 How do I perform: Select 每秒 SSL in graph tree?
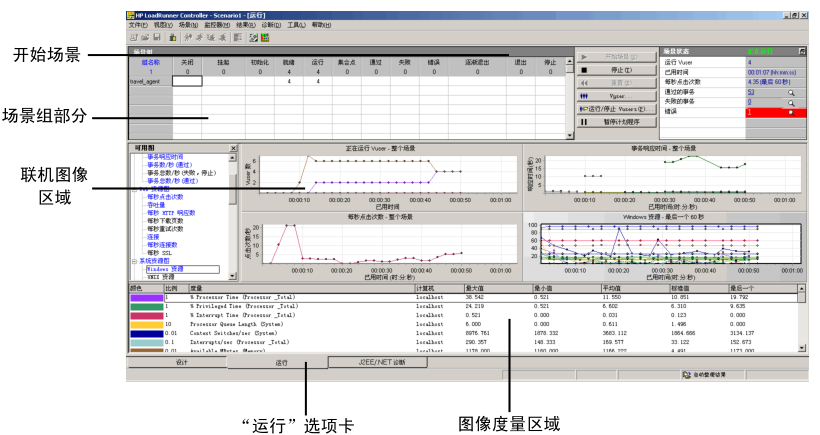tap(159, 253)
